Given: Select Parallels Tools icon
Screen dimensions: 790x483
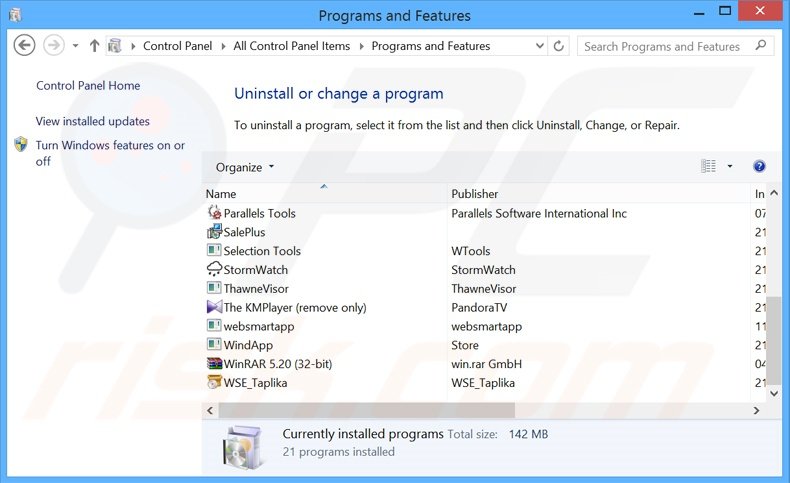Looking at the screenshot, I should pos(215,213).
